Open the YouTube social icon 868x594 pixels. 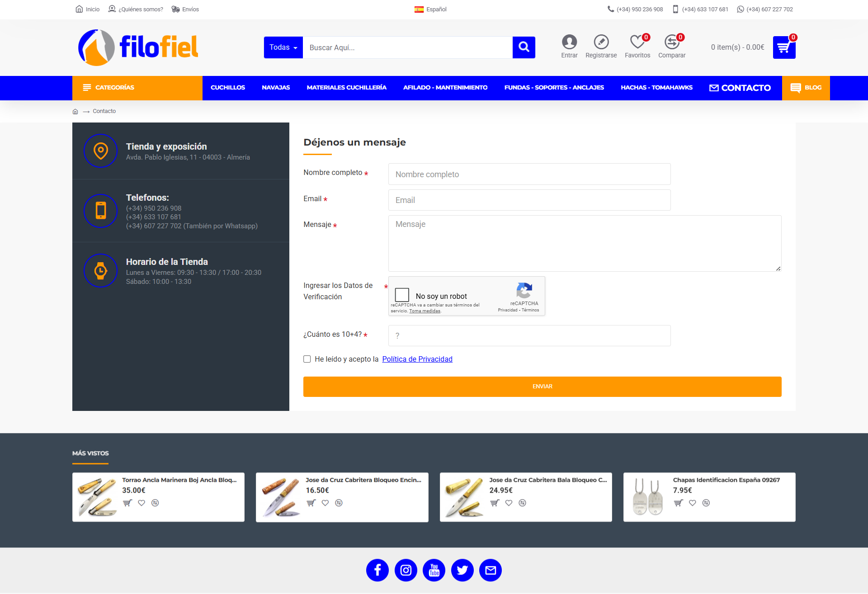coord(434,570)
